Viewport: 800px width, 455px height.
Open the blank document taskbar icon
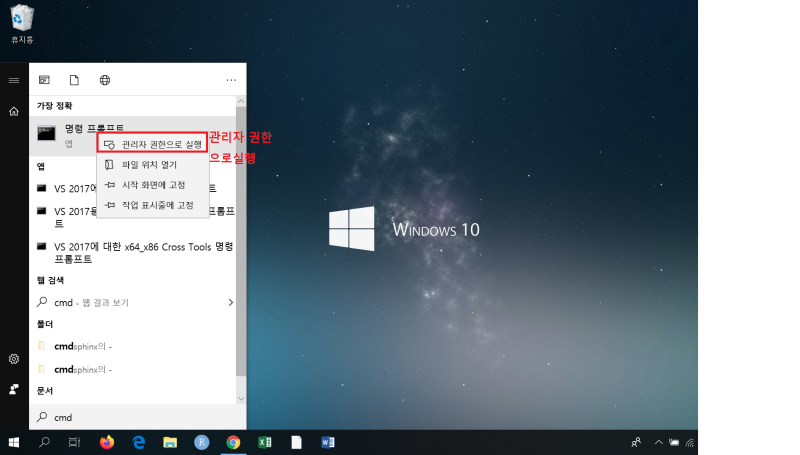point(296,442)
